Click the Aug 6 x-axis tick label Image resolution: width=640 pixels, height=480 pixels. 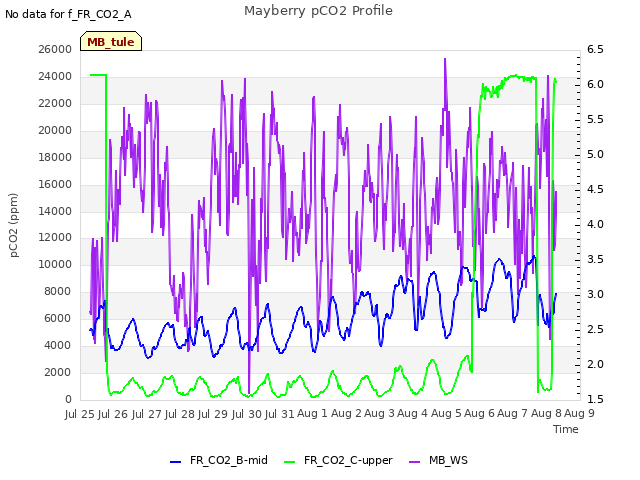click(x=479, y=413)
